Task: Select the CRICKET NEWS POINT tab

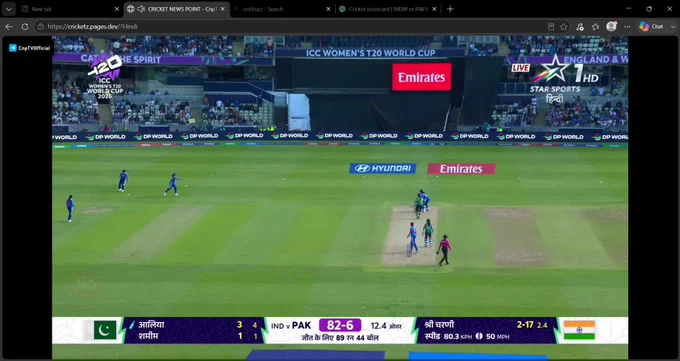Action: (177, 9)
